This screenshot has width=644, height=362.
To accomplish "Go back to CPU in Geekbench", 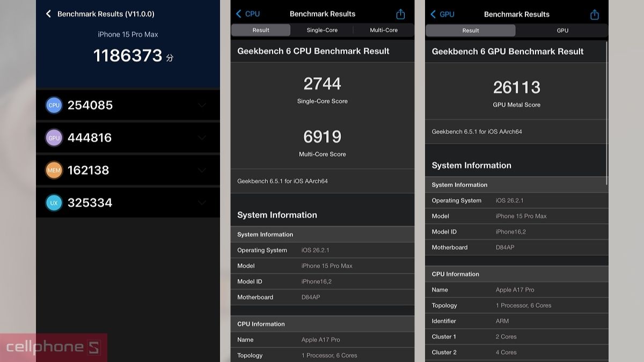I will pyautogui.click(x=247, y=14).
